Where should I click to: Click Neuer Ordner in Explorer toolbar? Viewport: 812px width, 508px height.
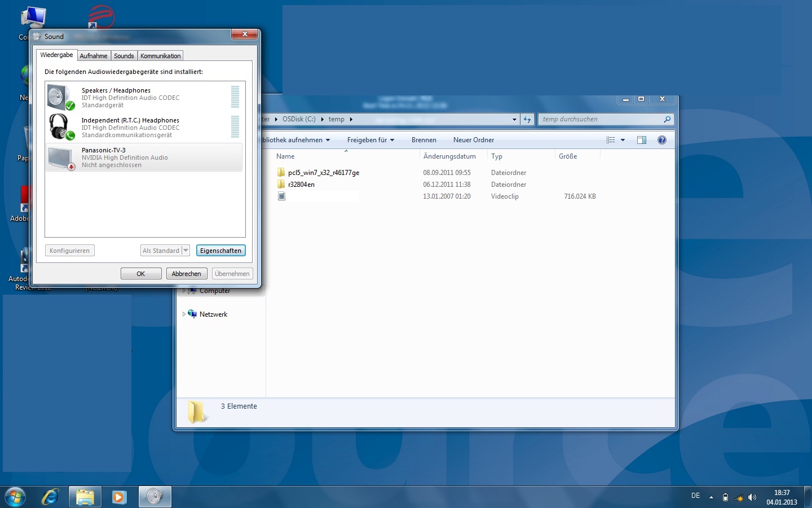point(474,140)
